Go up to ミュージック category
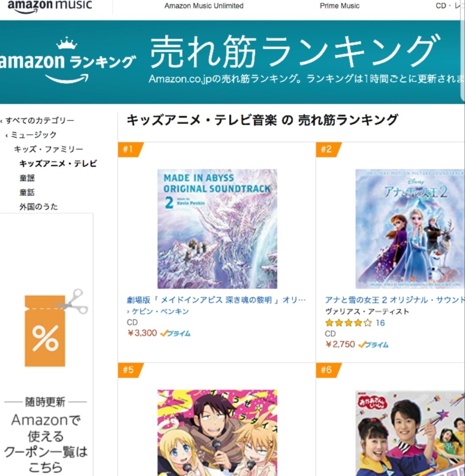465x476 pixels. pyautogui.click(x=33, y=135)
